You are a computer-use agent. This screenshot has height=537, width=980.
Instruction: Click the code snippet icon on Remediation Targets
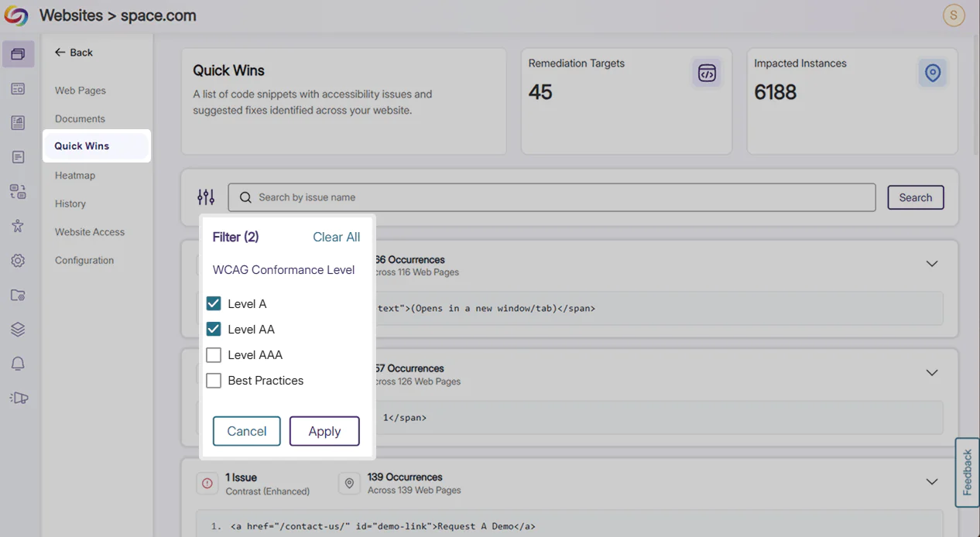point(707,73)
